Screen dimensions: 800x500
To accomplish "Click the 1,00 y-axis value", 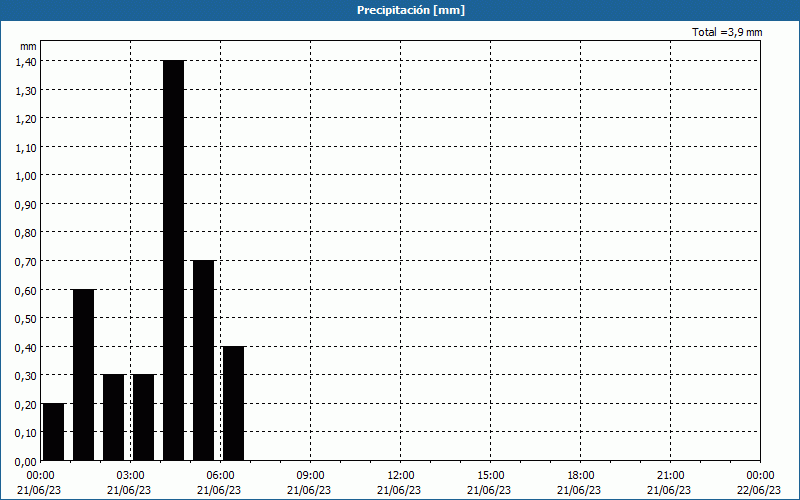I will [x=26, y=176].
